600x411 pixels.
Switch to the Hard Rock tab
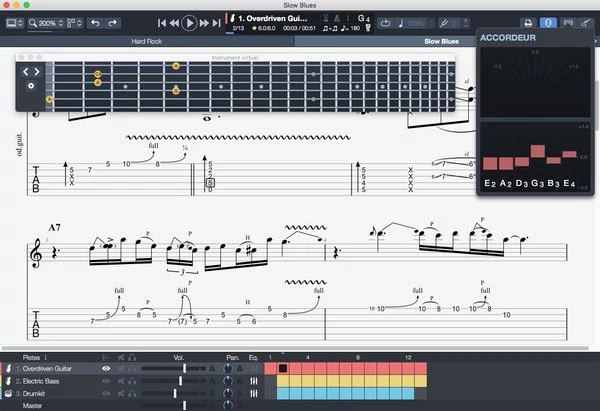tap(147, 41)
